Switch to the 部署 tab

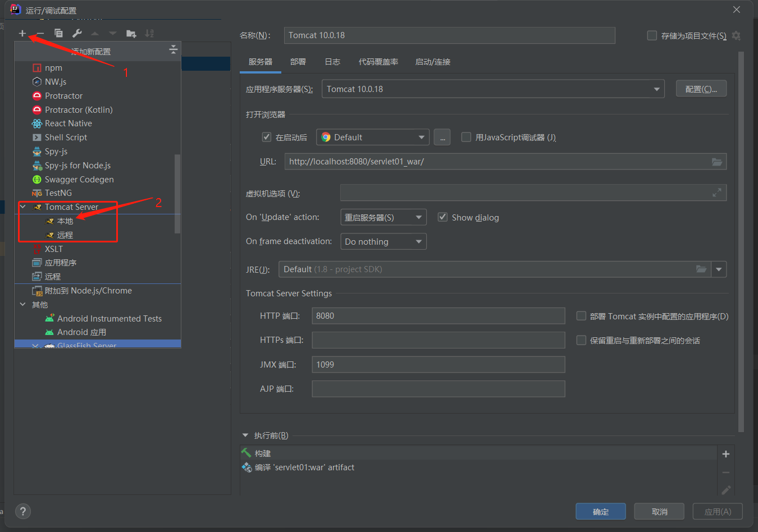coord(298,62)
